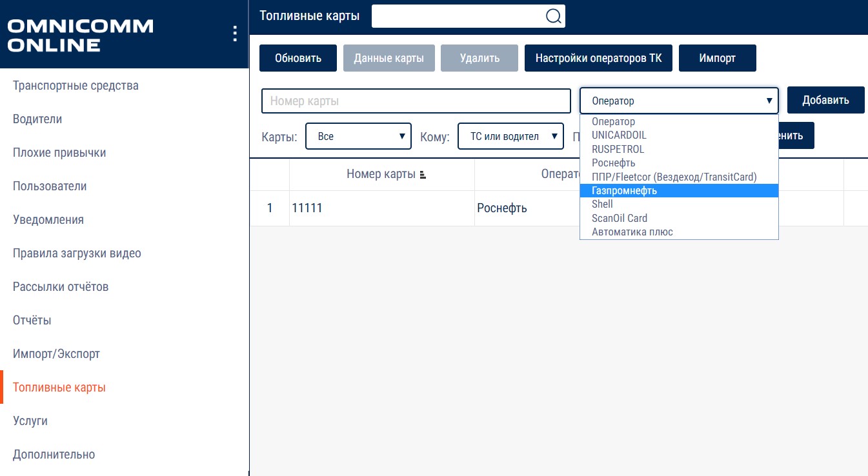The width and height of the screenshot is (868, 476).
Task: Click card number 11111 in the table
Action: tap(307, 208)
